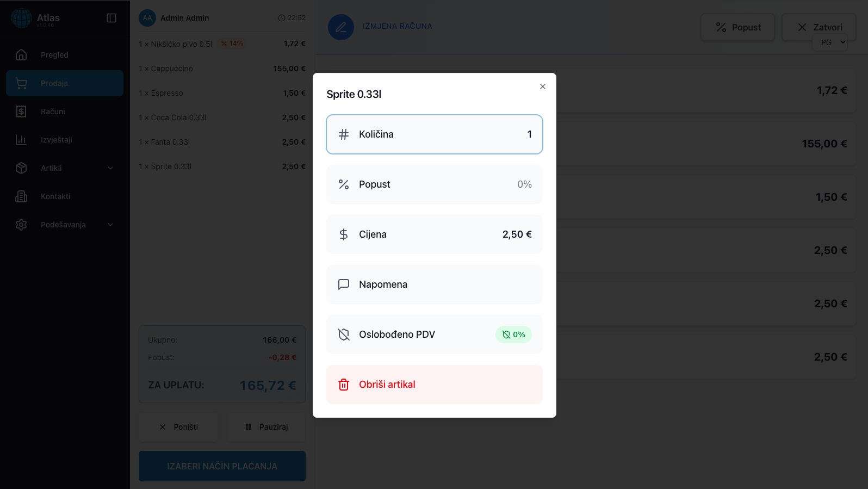Viewport: 868px width, 489px height.
Task: Go to Pregled in the sidebar
Action: coord(54,55)
